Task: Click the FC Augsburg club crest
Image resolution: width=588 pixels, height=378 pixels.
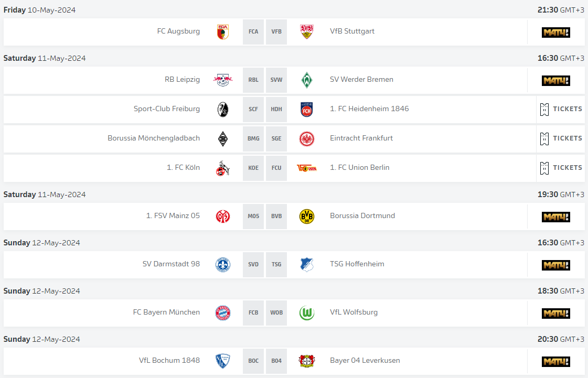Action: click(x=223, y=32)
